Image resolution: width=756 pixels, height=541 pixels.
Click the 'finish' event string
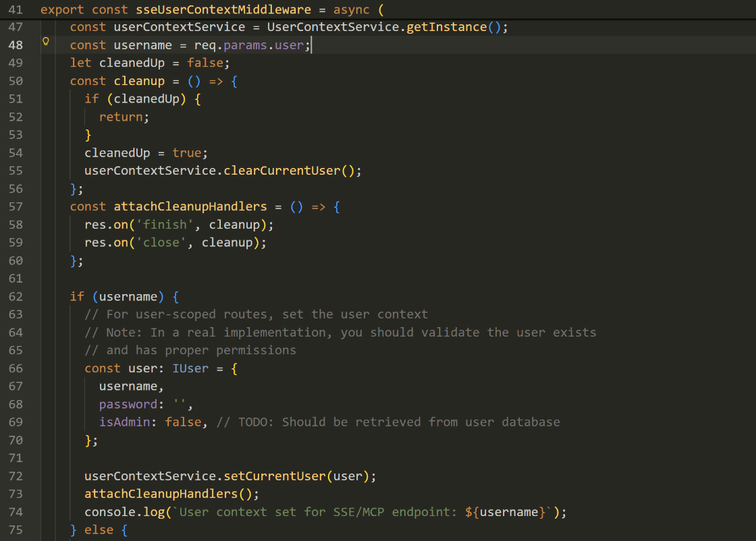165,225
